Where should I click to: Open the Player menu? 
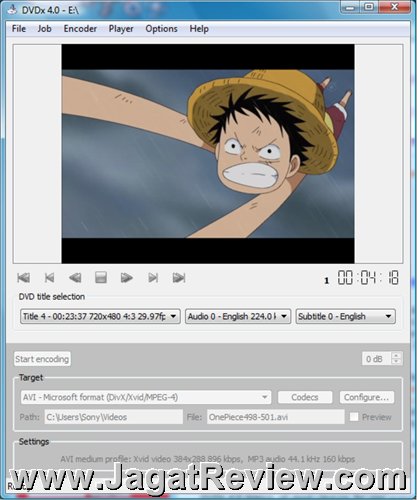coord(121,29)
